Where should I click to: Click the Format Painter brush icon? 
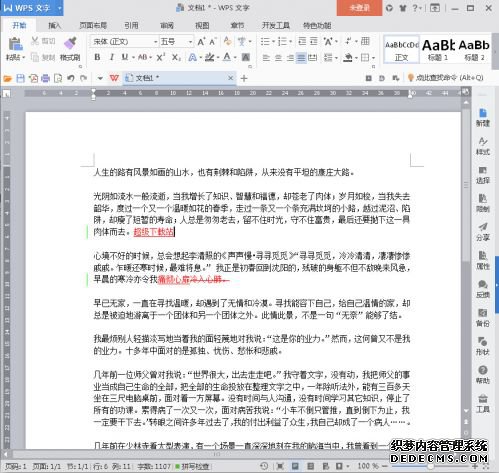pyautogui.click(x=70, y=43)
